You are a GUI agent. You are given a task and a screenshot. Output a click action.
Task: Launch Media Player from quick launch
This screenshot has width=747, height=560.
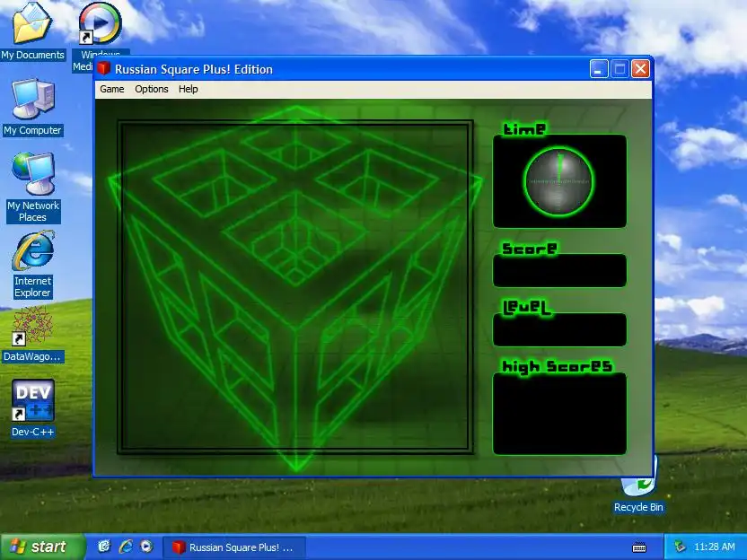(x=146, y=547)
